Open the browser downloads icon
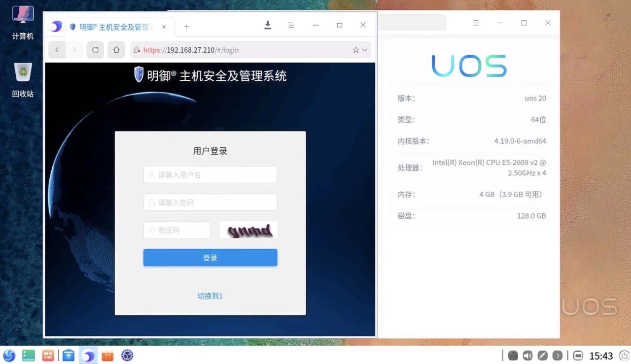The width and height of the screenshot is (631, 364). coord(268,25)
